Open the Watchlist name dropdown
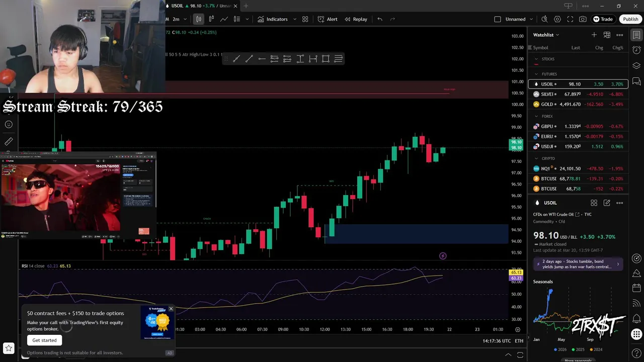644x362 pixels. pos(546,35)
